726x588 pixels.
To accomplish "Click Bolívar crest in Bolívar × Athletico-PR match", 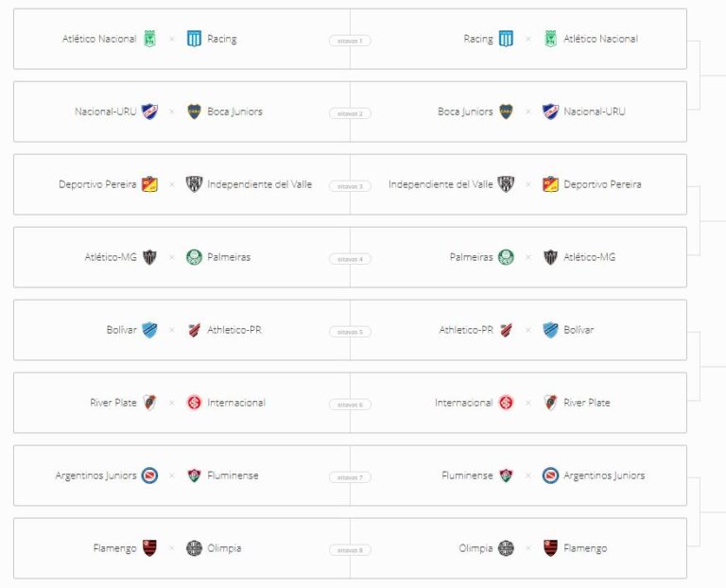I will tap(149, 330).
